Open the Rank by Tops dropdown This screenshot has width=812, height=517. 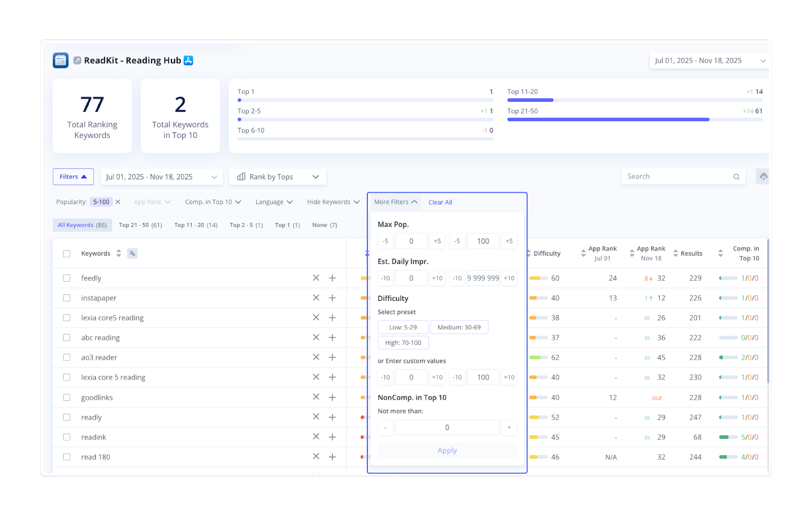pos(278,177)
